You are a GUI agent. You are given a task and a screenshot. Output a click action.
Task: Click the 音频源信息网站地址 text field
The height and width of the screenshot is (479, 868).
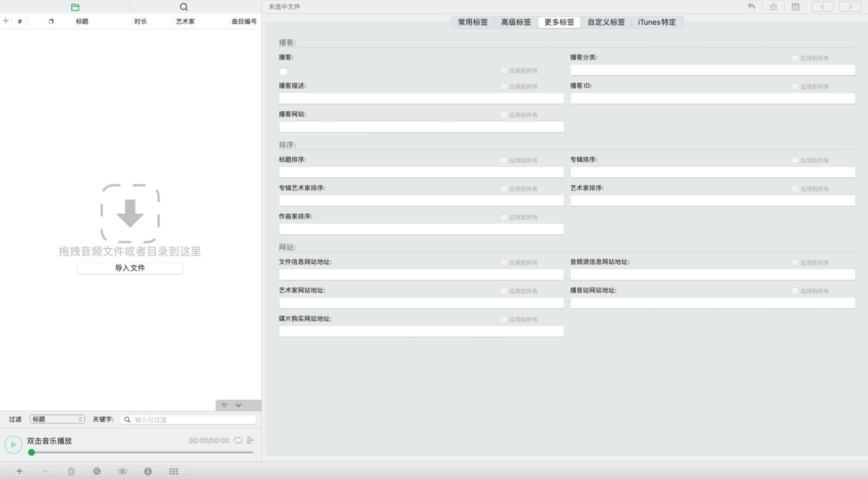[713, 274]
